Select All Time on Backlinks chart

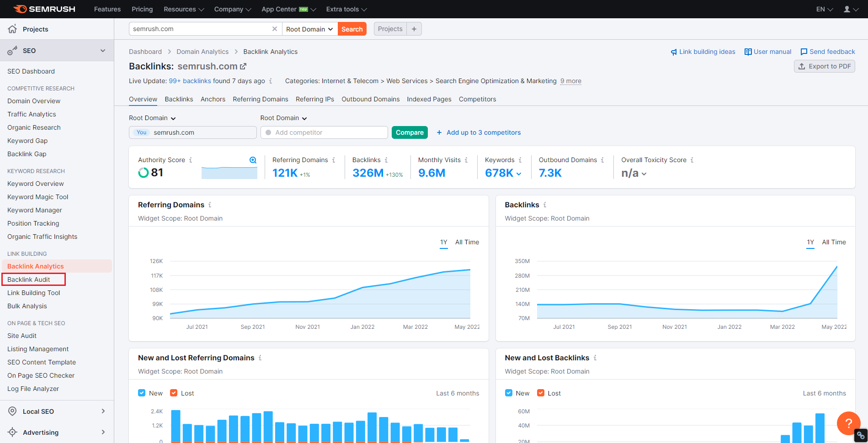click(834, 242)
